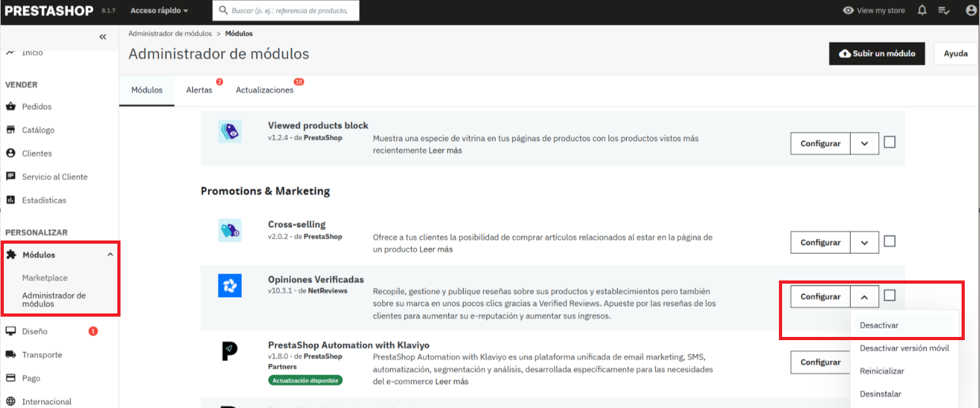Click the Opiniones Verificadas module logo
Screen dimensions: 980x408
click(x=229, y=286)
